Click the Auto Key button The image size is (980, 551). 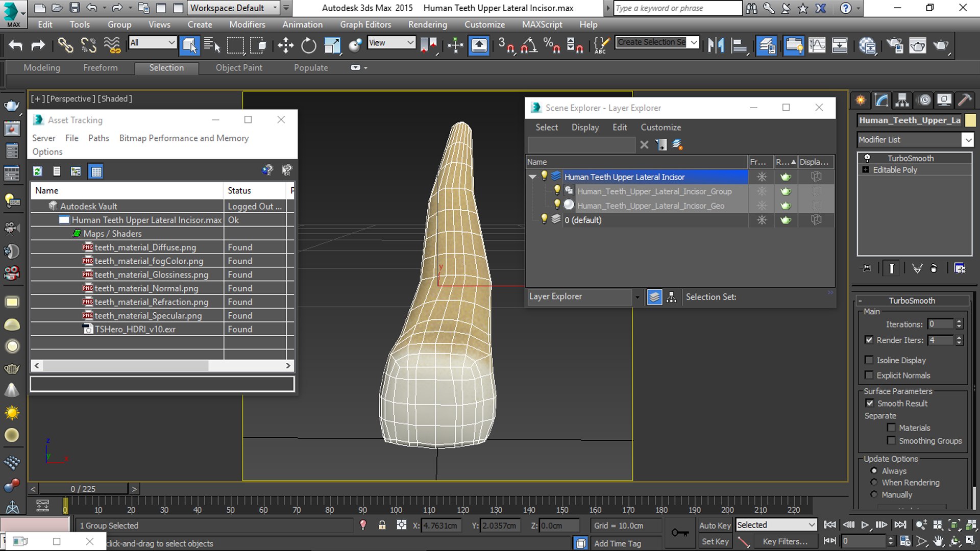pyautogui.click(x=715, y=525)
